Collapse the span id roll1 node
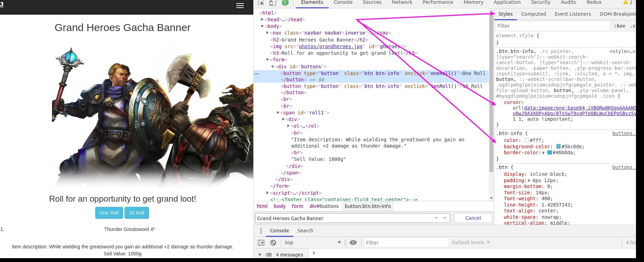 (x=278, y=113)
